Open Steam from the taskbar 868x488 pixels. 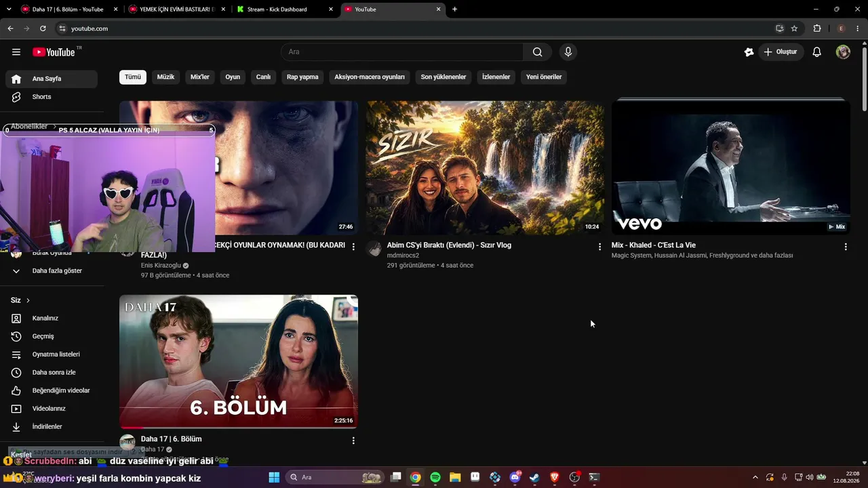534,477
